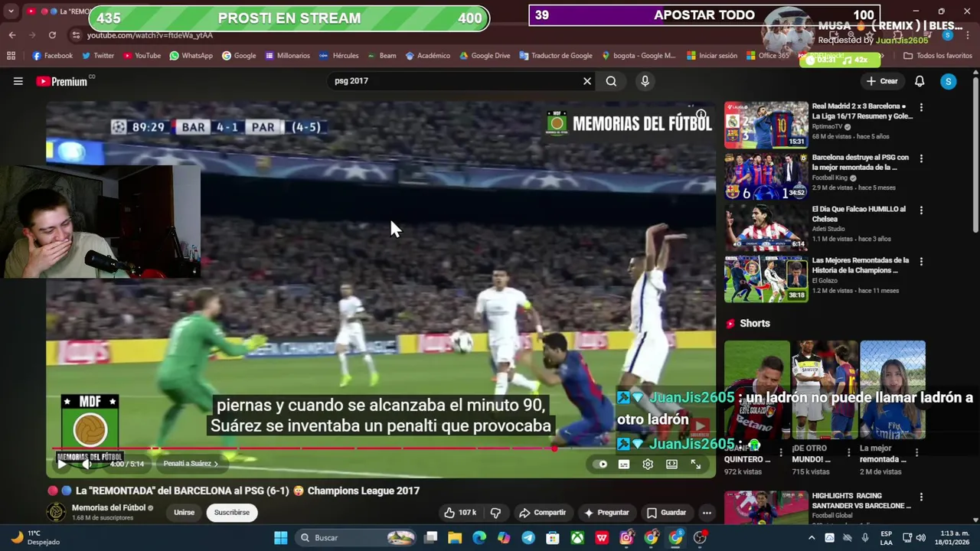Save the video with Guardar

[x=666, y=513]
